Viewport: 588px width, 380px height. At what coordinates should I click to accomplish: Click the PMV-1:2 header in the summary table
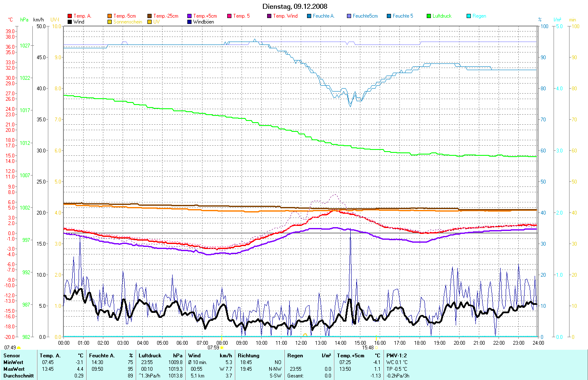pyautogui.click(x=396, y=356)
